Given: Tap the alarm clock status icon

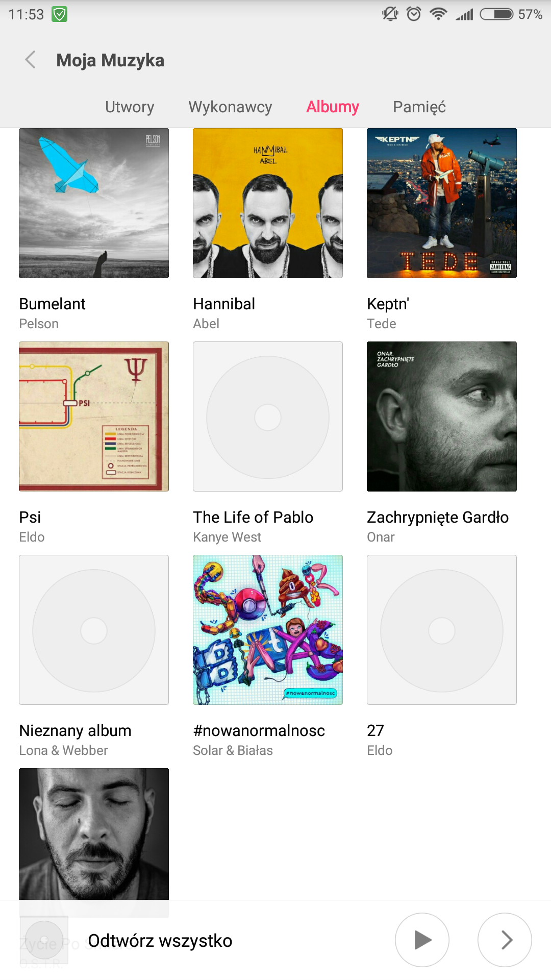Looking at the screenshot, I should pyautogui.click(x=414, y=14).
